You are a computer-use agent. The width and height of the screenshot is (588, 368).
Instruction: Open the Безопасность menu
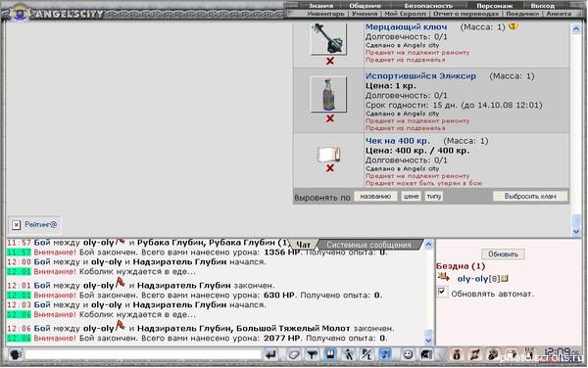(x=428, y=6)
